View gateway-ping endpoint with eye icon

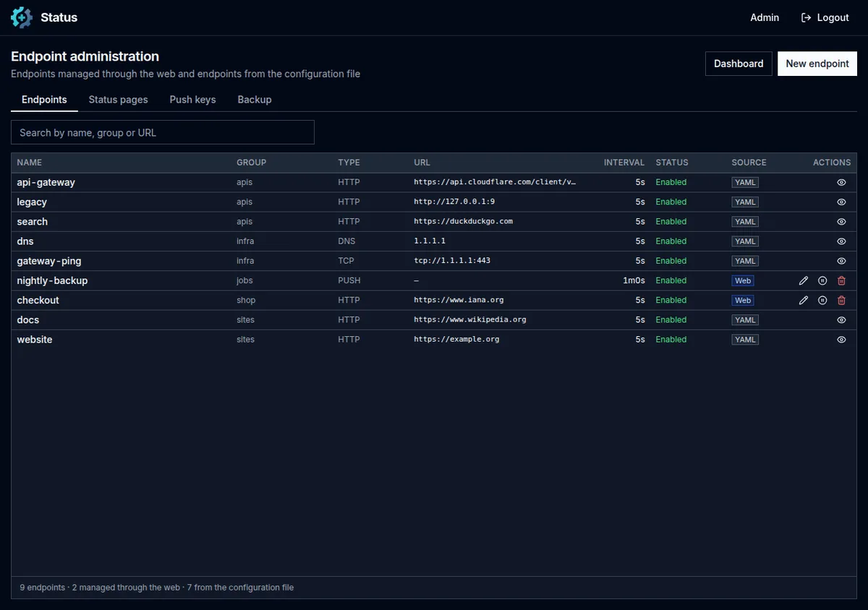[841, 260]
